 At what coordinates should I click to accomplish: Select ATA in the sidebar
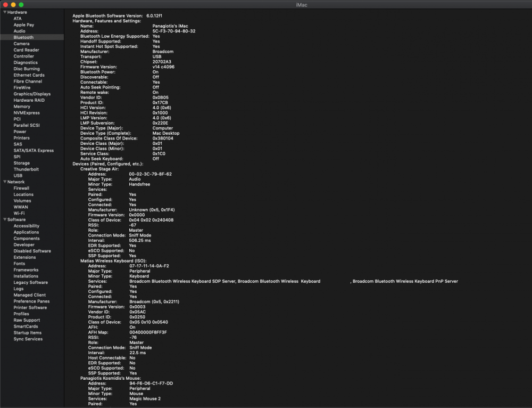[x=18, y=19]
